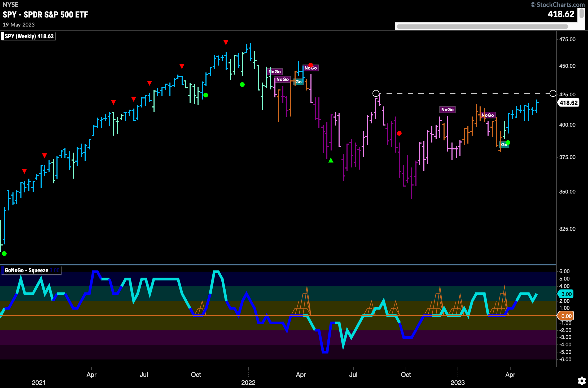Click the red dot marker near September 2022
Screen dimensions: 588x388
point(399,133)
